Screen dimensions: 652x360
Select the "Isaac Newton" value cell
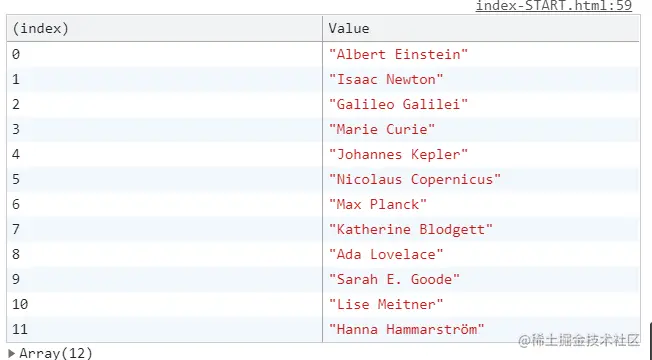click(x=481, y=79)
